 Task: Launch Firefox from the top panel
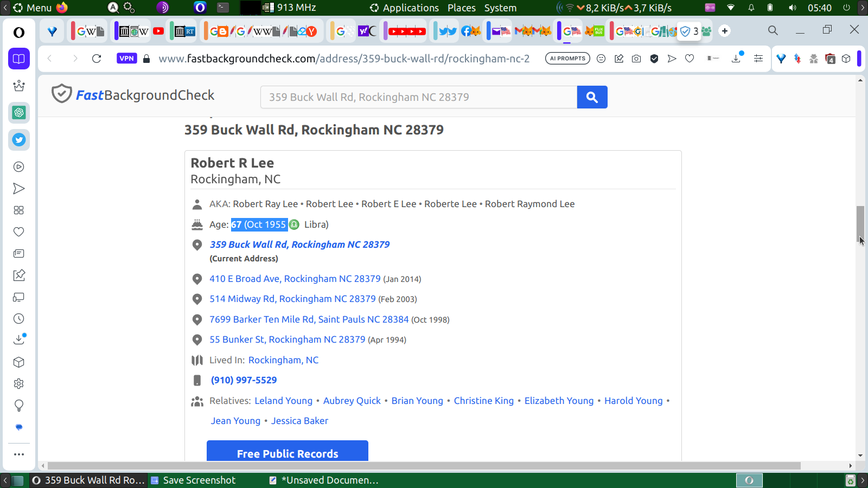click(62, 8)
